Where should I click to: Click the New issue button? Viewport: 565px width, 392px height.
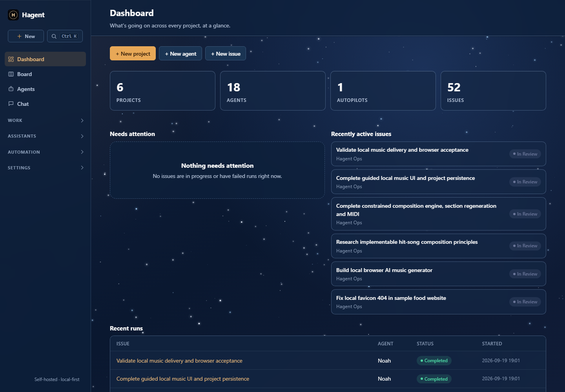226,54
